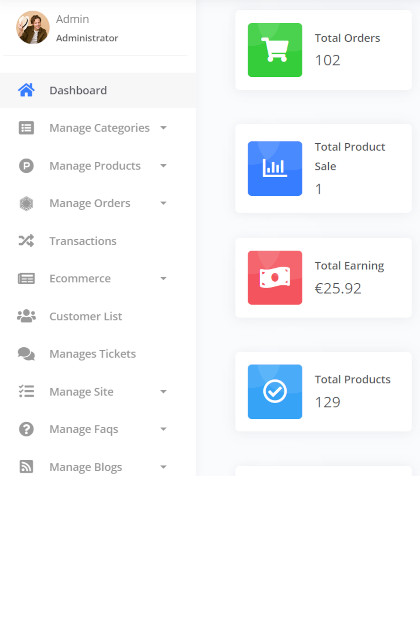
Task: Click the Manage Blogs RSS icon
Action: tap(26, 467)
